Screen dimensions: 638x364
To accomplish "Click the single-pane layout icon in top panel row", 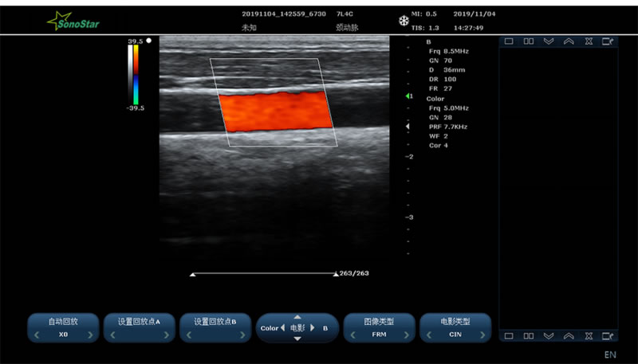I will (x=508, y=41).
